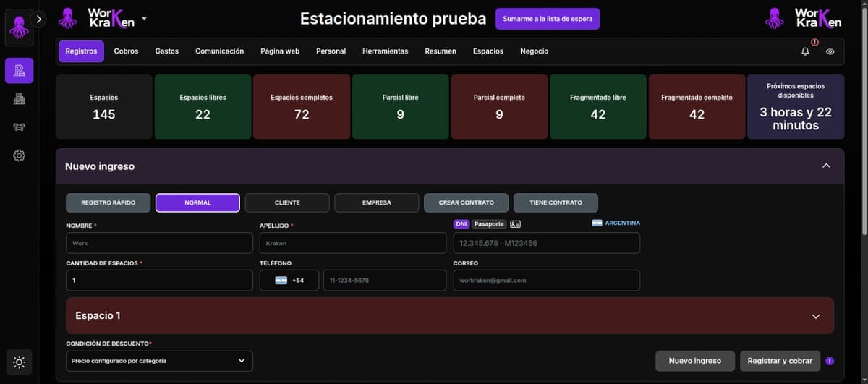Image resolution: width=868 pixels, height=384 pixels.
Task: Open the notifications bell
Action: point(805,51)
